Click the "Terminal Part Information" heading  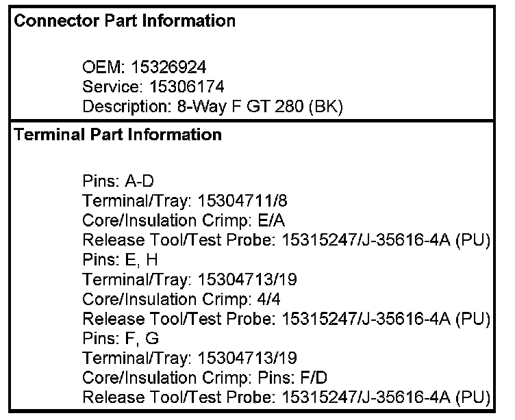tap(118, 135)
